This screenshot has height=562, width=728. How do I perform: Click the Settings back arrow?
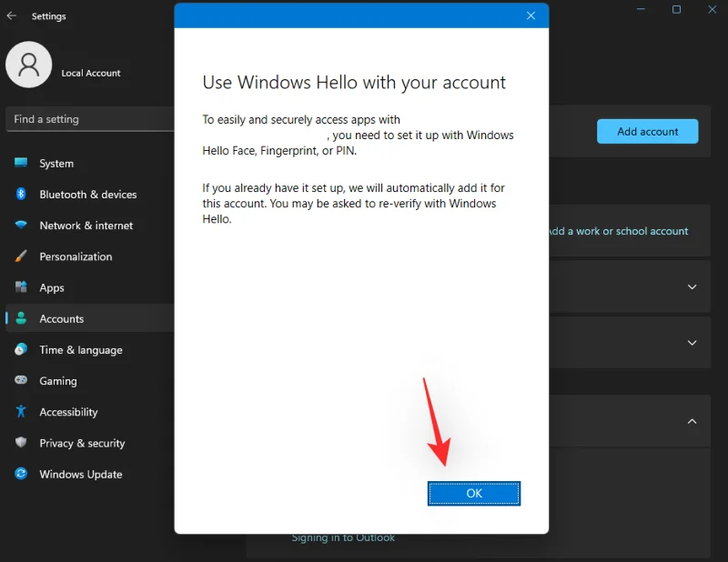(x=12, y=15)
